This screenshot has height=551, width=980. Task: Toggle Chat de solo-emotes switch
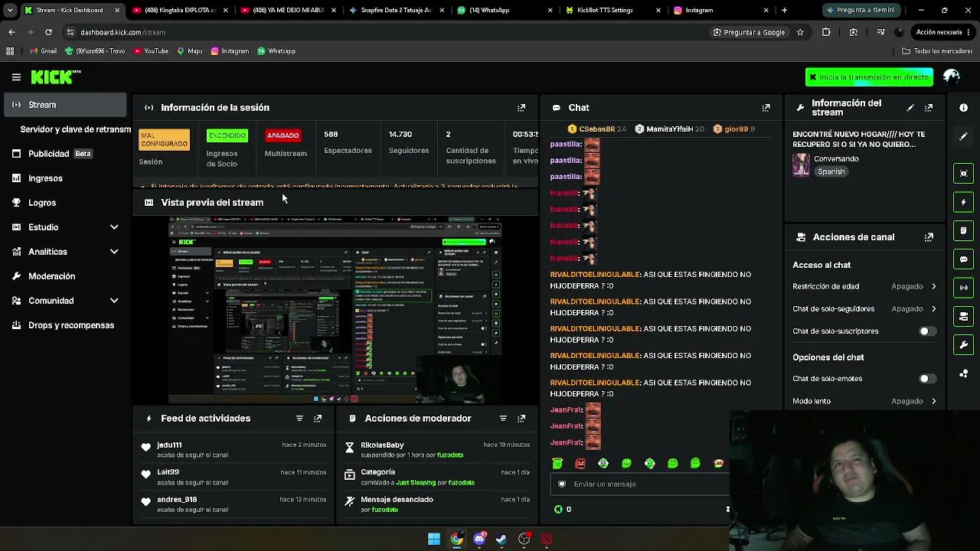tap(927, 379)
